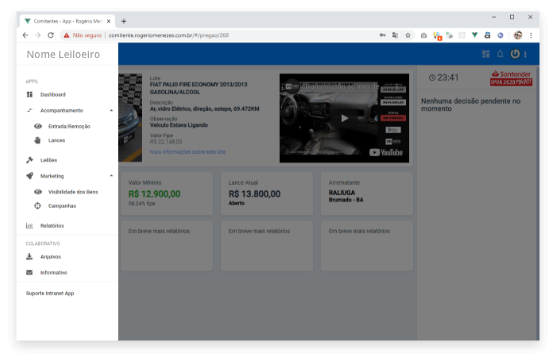Open the apps grid icon in header
This screenshot has width=556, height=362.
pos(486,54)
